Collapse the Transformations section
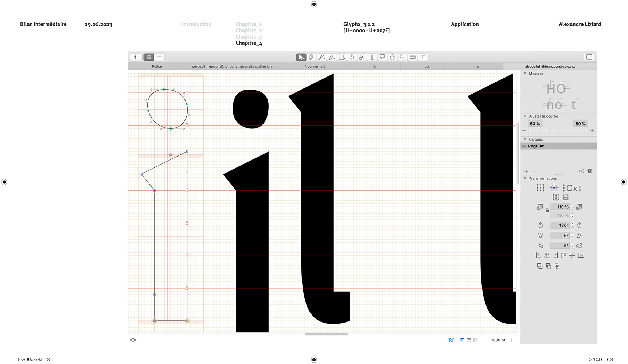The image size is (628, 364). [x=525, y=178]
